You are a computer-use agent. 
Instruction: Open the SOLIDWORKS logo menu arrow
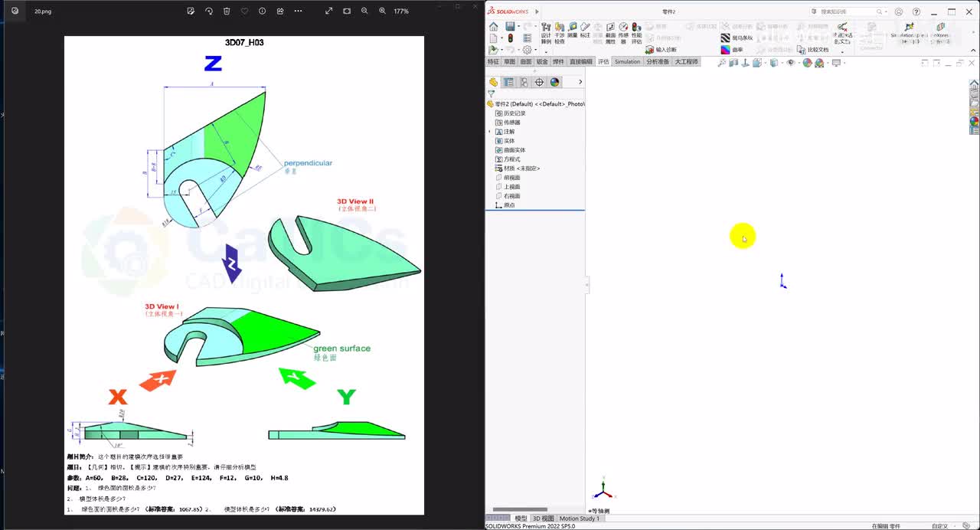(537, 11)
